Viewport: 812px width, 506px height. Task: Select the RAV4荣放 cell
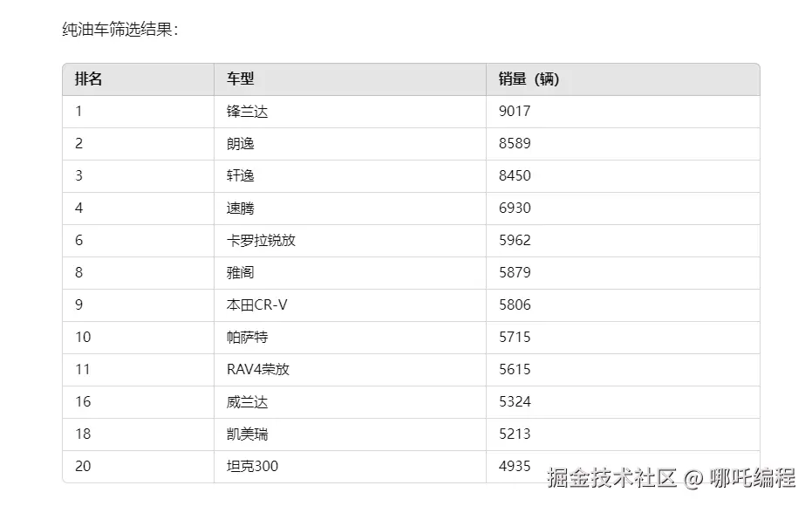(257, 370)
